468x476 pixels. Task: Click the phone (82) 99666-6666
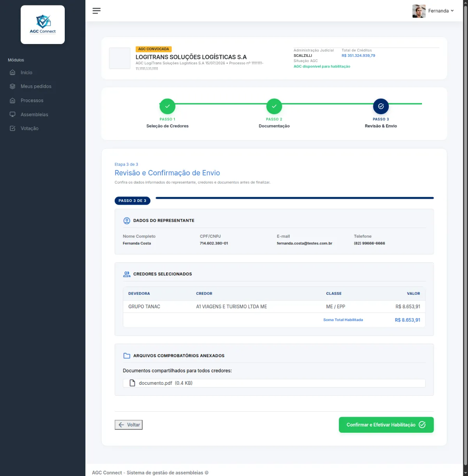[x=369, y=243]
